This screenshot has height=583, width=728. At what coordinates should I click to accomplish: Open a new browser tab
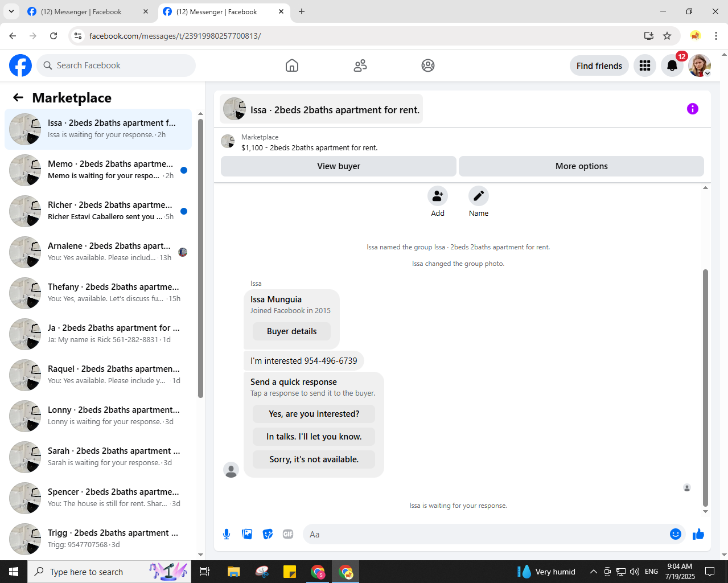pyautogui.click(x=302, y=11)
